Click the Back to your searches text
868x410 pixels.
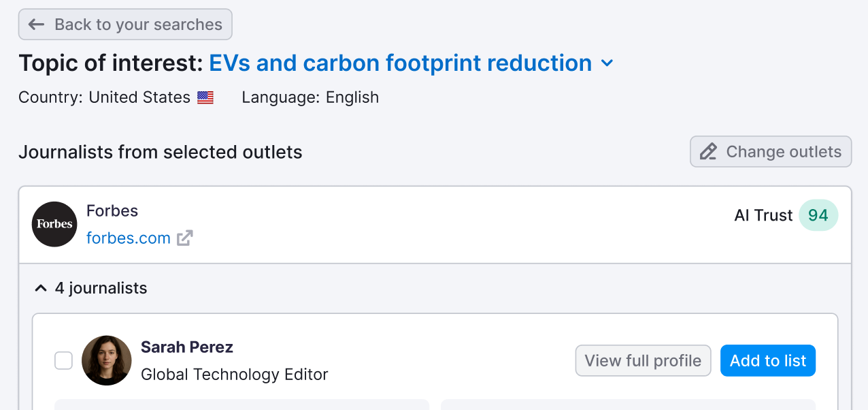tap(138, 25)
